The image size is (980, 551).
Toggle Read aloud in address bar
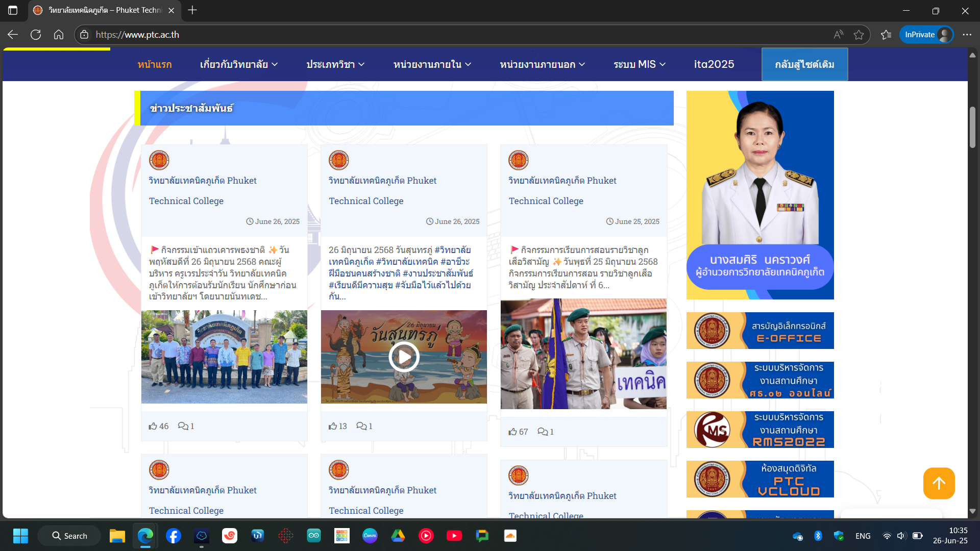pyautogui.click(x=838, y=35)
